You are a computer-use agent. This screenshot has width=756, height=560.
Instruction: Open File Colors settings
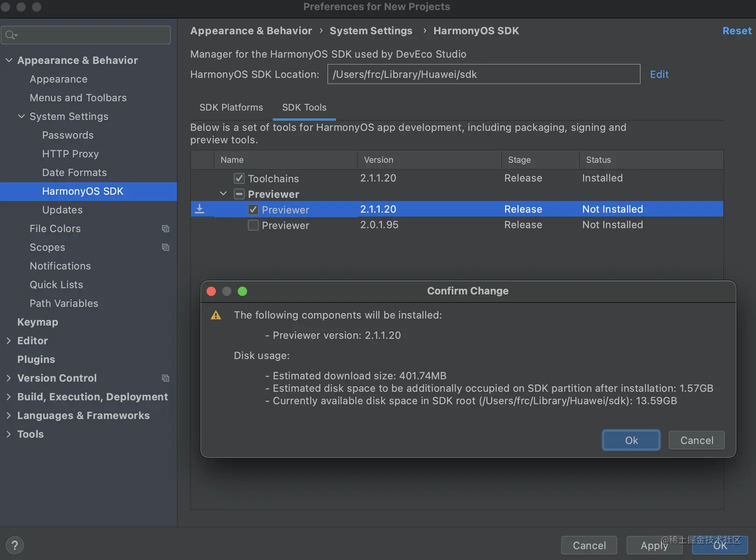55,229
